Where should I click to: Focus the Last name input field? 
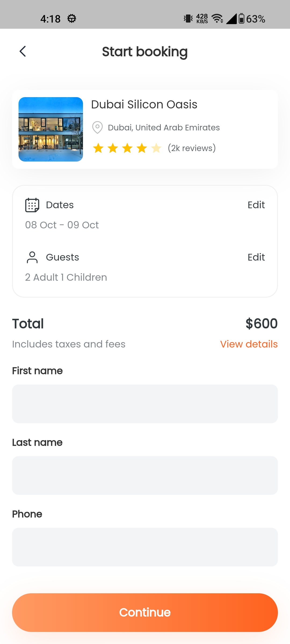pos(145,475)
